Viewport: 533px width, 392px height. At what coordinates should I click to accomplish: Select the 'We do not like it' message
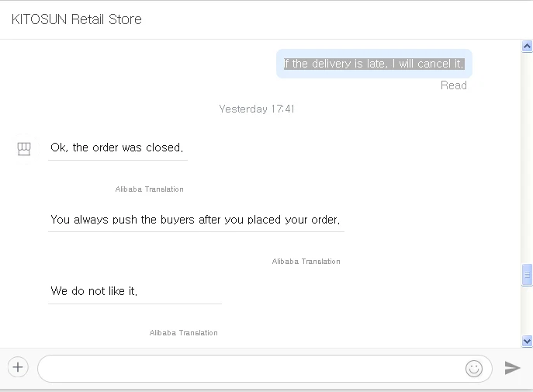[95, 291]
